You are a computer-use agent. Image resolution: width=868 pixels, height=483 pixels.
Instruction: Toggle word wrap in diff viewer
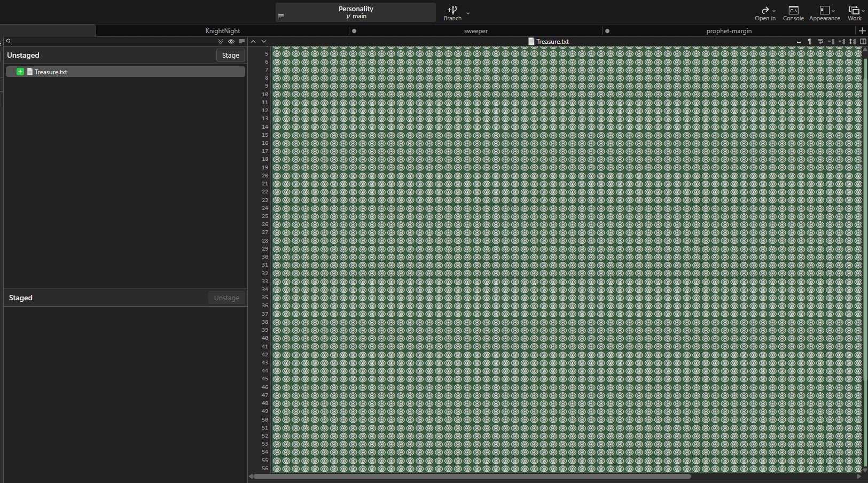pyautogui.click(x=820, y=42)
